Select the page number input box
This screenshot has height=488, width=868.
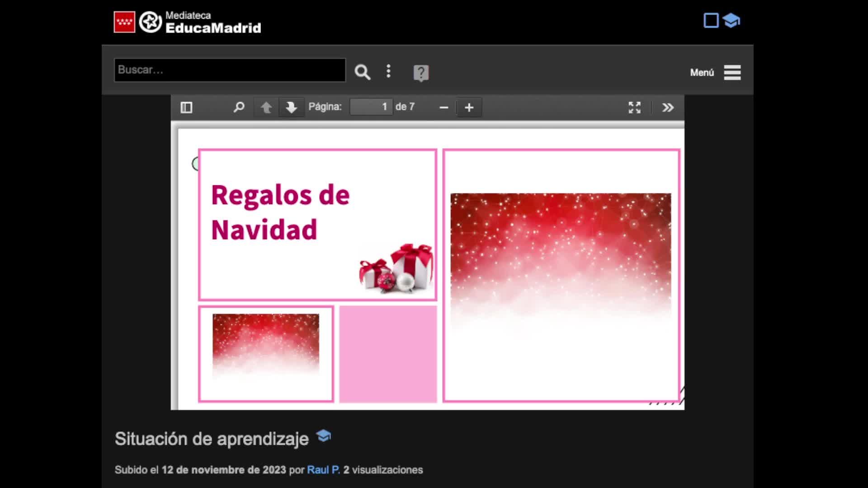[x=371, y=107]
